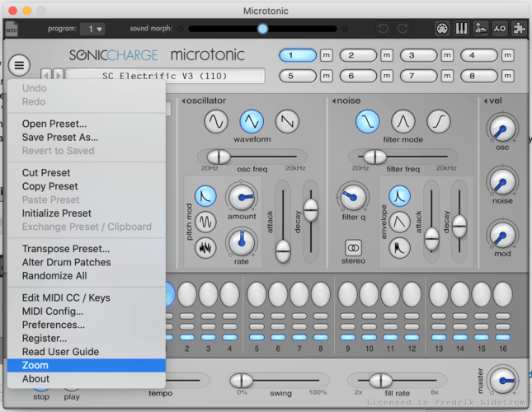Select Copy Preset menu entry
Screen dimensions: 532x412
click(x=86, y=186)
